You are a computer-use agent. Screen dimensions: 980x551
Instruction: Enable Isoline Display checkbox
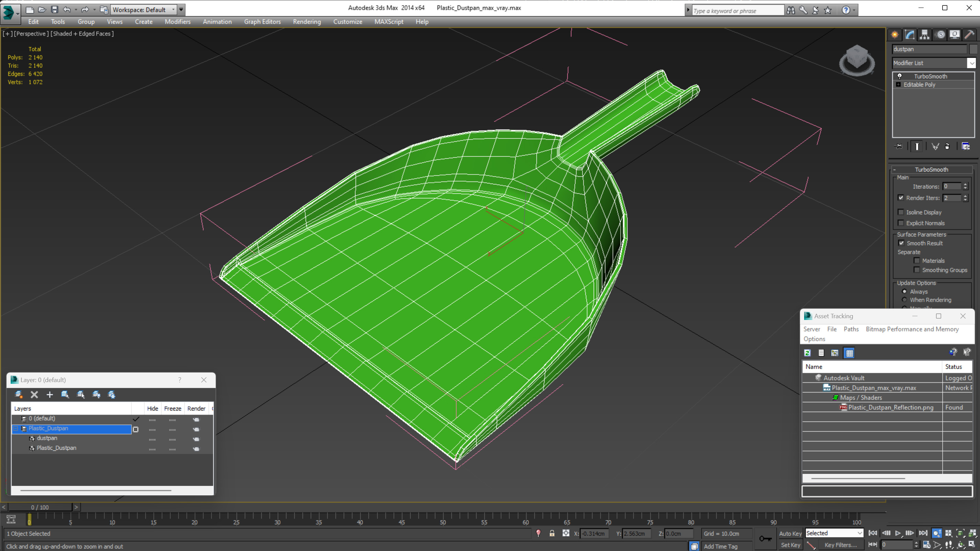(x=901, y=212)
